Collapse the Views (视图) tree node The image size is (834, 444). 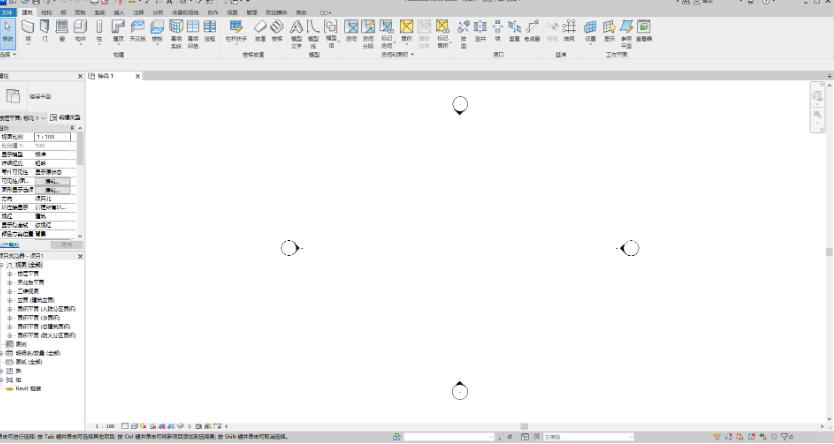(2, 267)
